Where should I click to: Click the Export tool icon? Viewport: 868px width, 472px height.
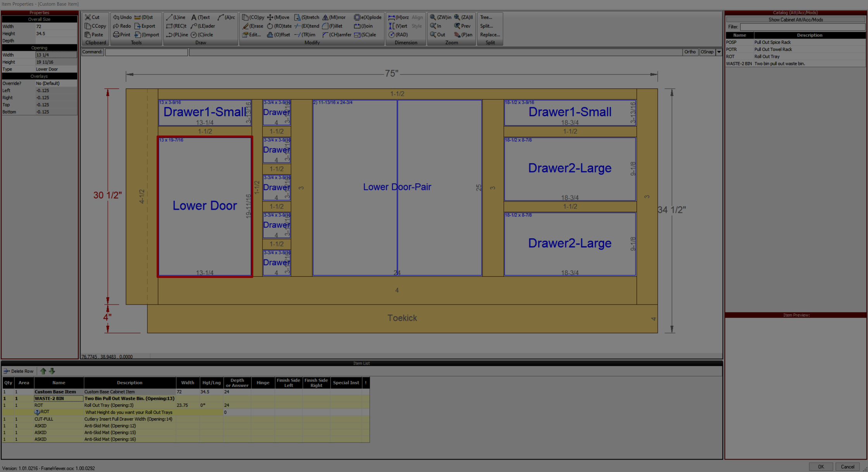(145, 26)
